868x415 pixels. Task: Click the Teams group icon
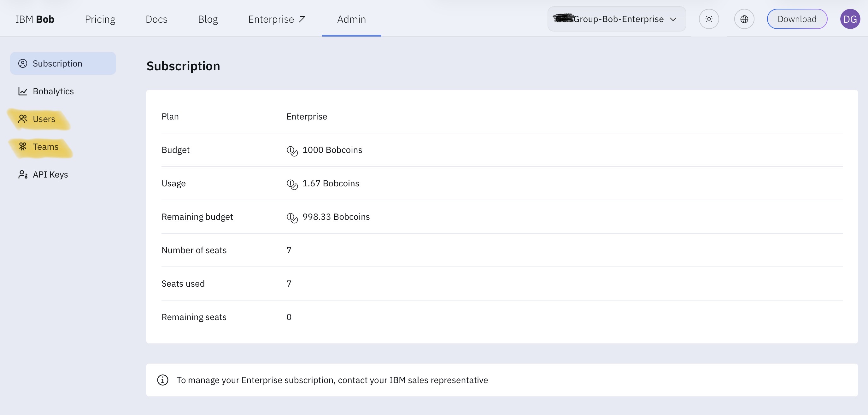23,147
